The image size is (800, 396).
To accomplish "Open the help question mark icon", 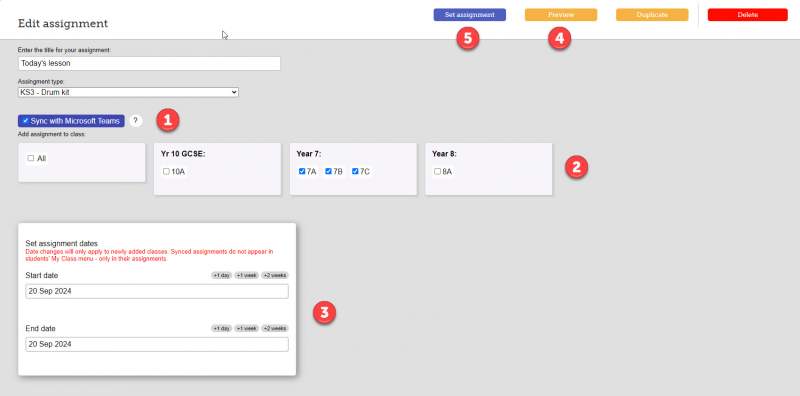I will pyautogui.click(x=135, y=121).
